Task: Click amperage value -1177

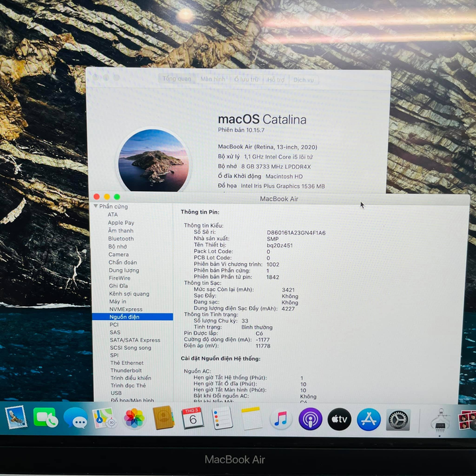Action: (262, 340)
